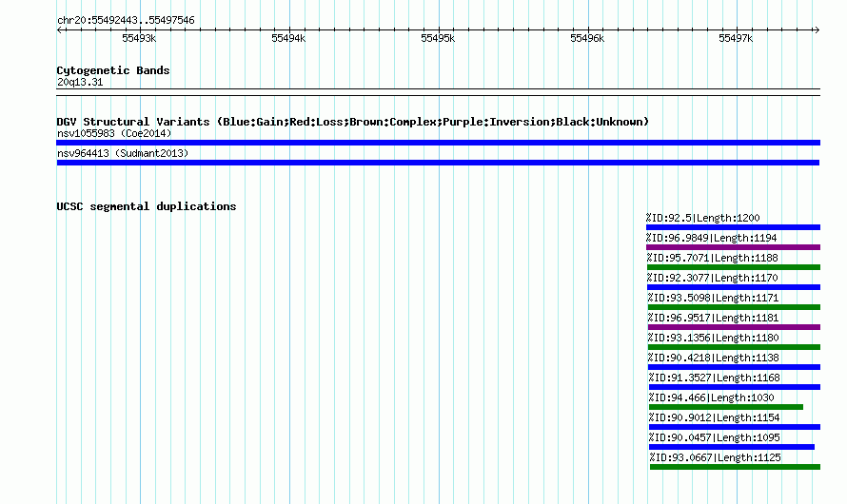Select the nsv964413 (Sudmant2013) label
Viewport: 847px width, 504px height.
[123, 153]
